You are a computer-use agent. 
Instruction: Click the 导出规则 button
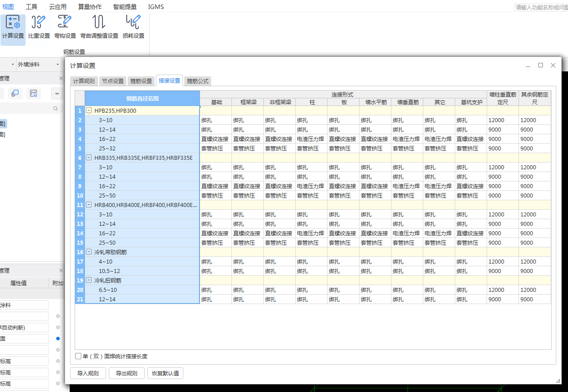pyautogui.click(x=127, y=373)
